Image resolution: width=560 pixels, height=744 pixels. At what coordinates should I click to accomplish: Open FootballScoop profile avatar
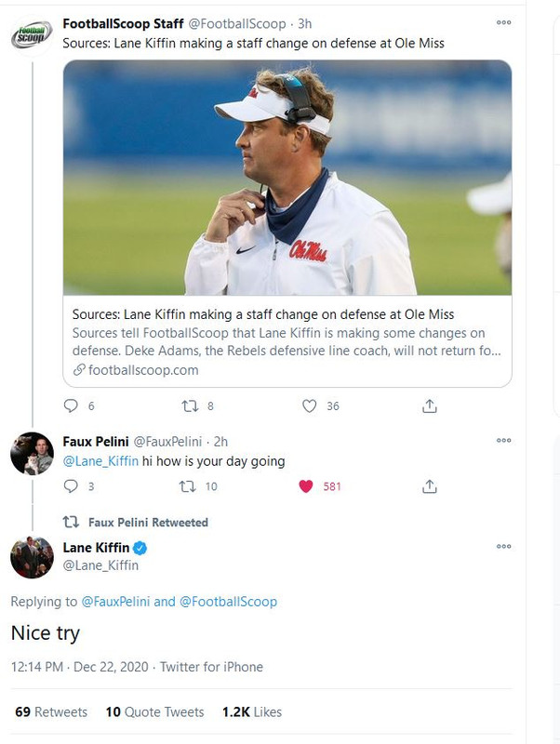coord(32,36)
